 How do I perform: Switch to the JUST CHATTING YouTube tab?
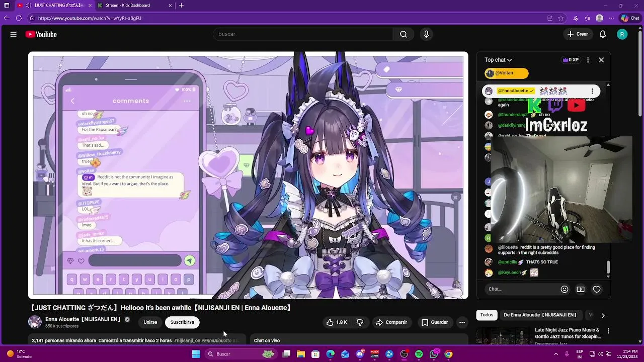tap(54, 6)
